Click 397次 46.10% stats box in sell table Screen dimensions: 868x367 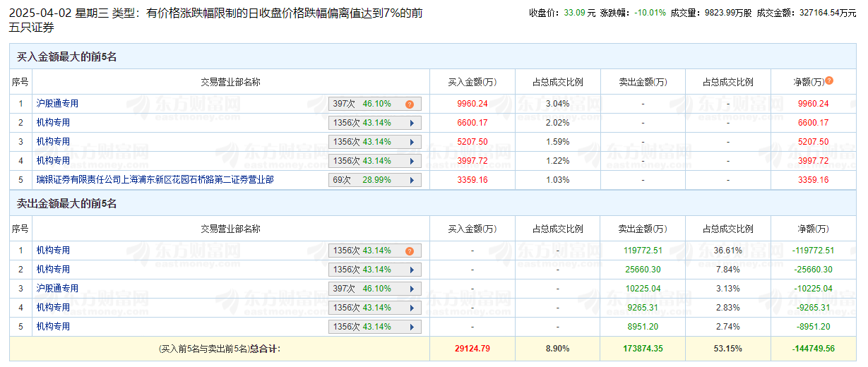[x=374, y=289]
